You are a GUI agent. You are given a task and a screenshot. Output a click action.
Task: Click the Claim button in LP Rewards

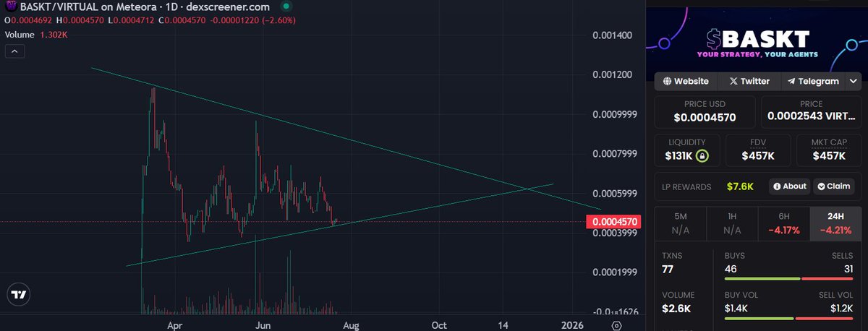[x=834, y=186]
